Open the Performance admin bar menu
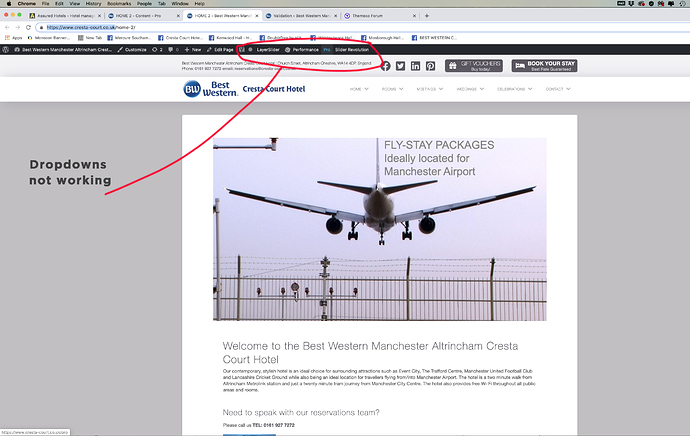This screenshot has width=690, height=436. click(x=302, y=50)
